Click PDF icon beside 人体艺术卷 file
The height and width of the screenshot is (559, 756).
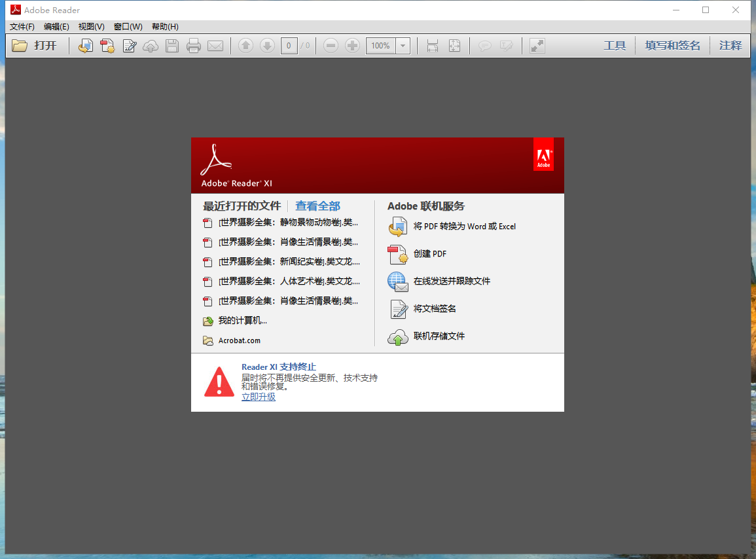(x=207, y=281)
